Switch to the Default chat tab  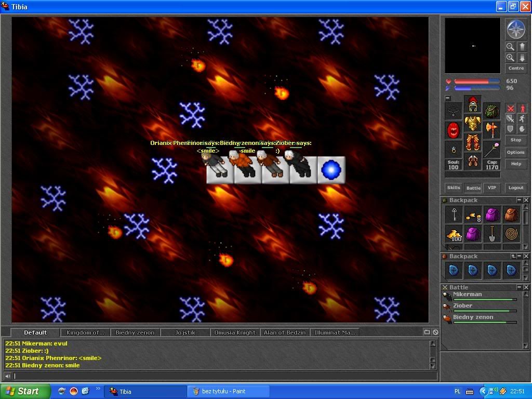[35, 332]
